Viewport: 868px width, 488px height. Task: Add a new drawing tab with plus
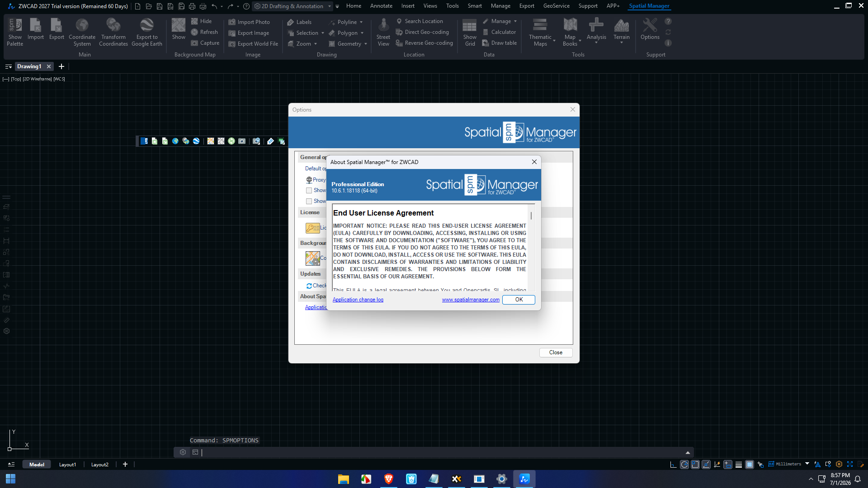(x=61, y=66)
